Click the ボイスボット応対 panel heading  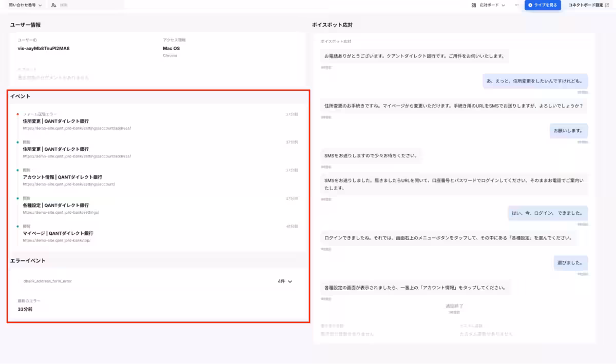(x=332, y=25)
